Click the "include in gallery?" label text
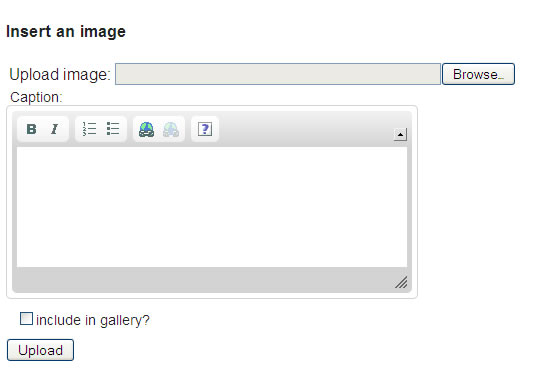Screen dimensions: 544x388 coord(93,320)
